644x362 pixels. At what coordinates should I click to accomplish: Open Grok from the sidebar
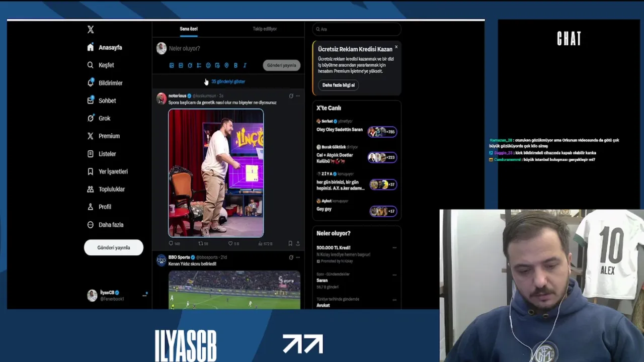tap(99, 118)
